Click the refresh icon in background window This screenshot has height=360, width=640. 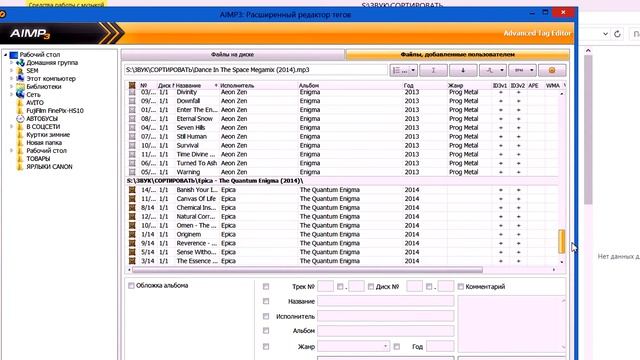pos(618,34)
